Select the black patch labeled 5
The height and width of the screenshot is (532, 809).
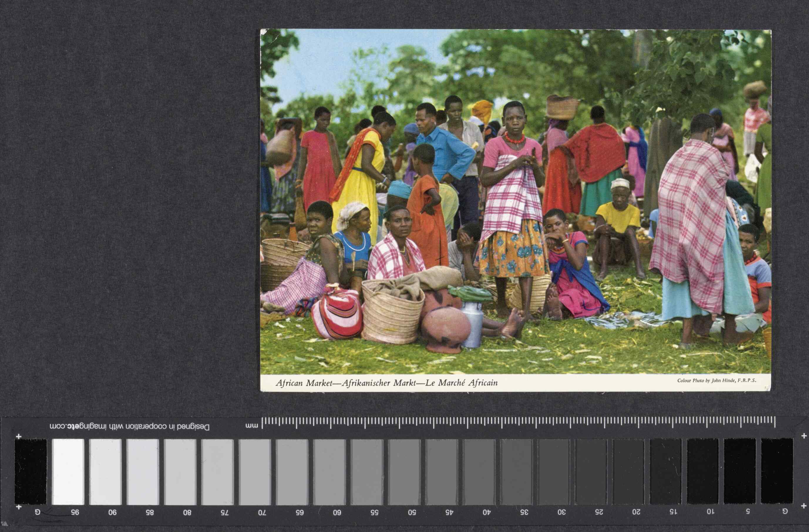click(x=740, y=472)
